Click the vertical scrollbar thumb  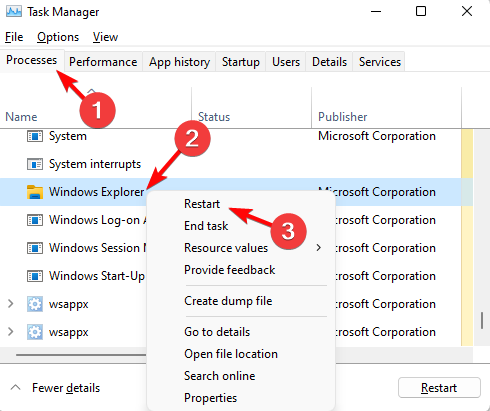[x=482, y=321]
